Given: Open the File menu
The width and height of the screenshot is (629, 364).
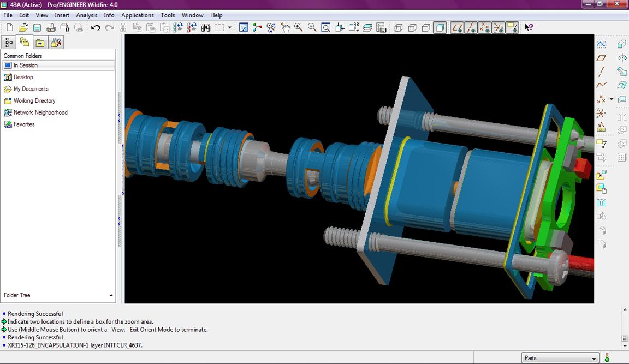Looking at the screenshot, I should coord(8,15).
